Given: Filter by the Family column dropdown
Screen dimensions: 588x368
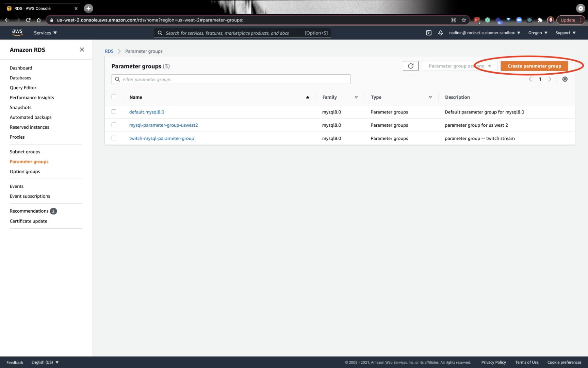Looking at the screenshot, I should click(x=356, y=97).
